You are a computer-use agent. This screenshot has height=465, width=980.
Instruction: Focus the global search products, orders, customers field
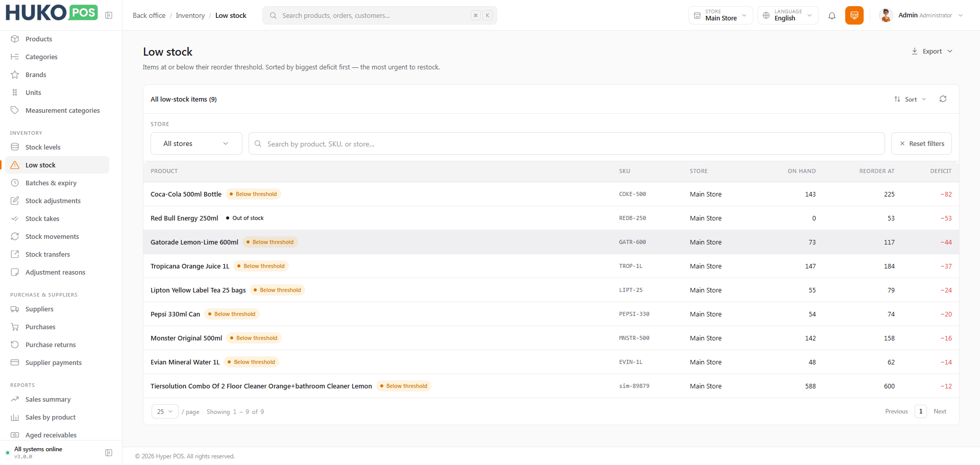tap(380, 15)
